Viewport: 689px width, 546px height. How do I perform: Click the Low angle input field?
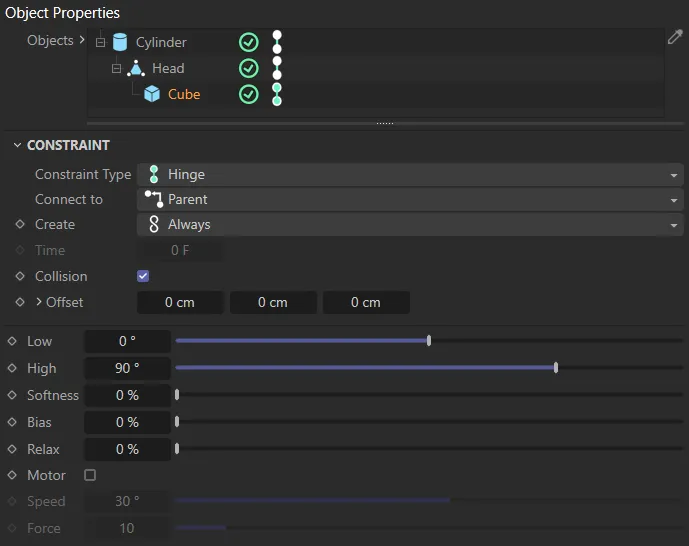127,341
